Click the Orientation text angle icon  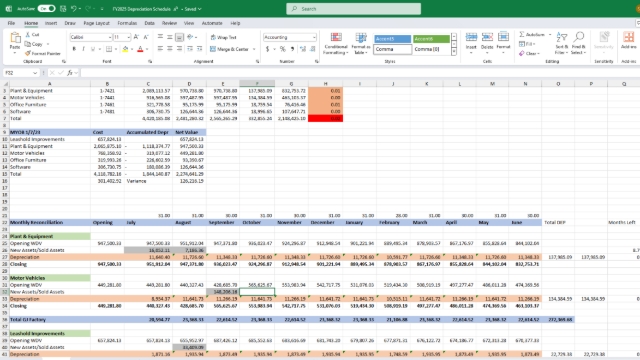point(190,37)
